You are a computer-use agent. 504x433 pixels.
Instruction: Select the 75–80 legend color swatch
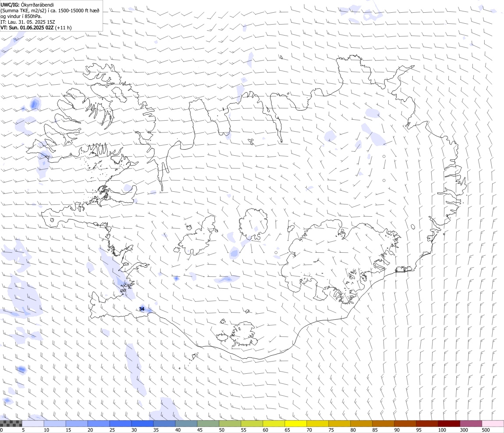[x=339, y=424]
